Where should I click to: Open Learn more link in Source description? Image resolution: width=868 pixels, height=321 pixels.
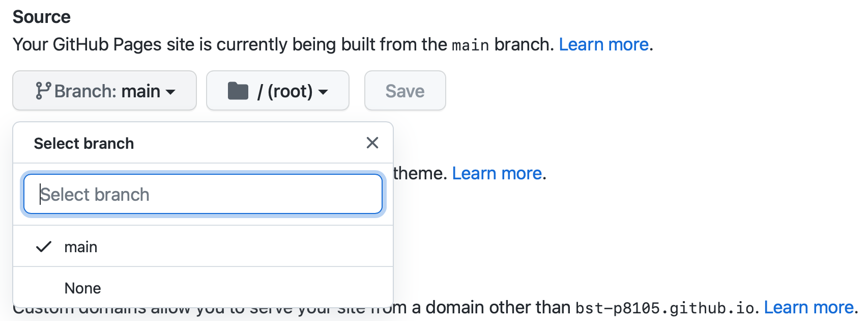(603, 45)
